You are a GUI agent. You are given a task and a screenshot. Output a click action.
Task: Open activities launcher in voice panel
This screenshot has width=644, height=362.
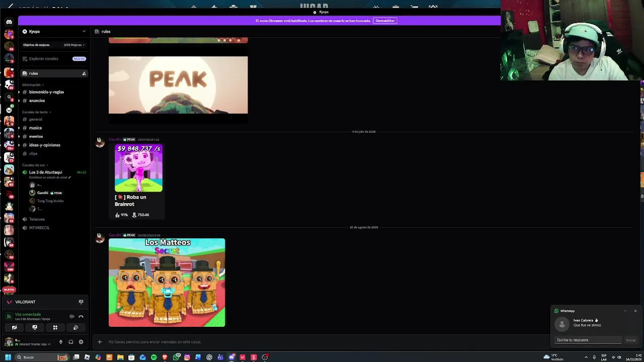55,327
